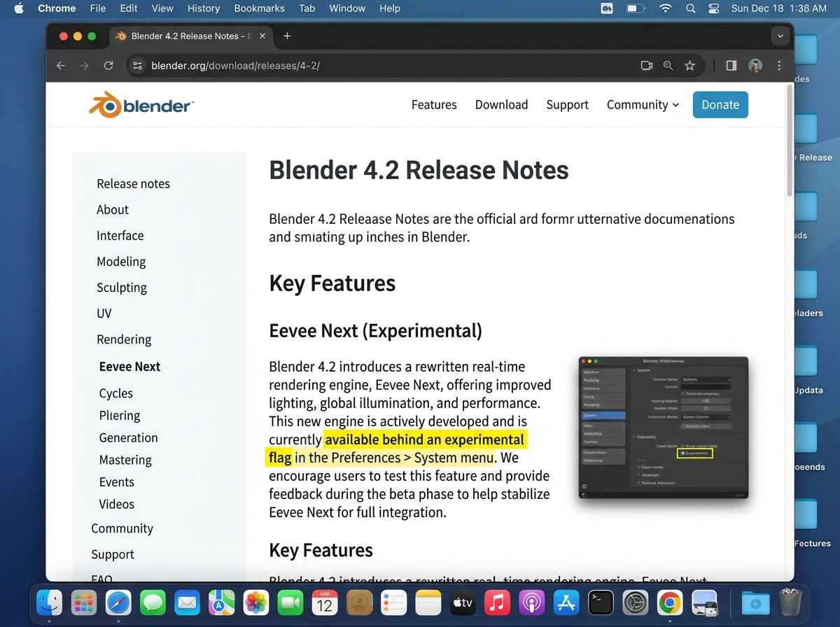Open the Blender Preferences screenshot thumbnail
The height and width of the screenshot is (627, 840).
(664, 428)
